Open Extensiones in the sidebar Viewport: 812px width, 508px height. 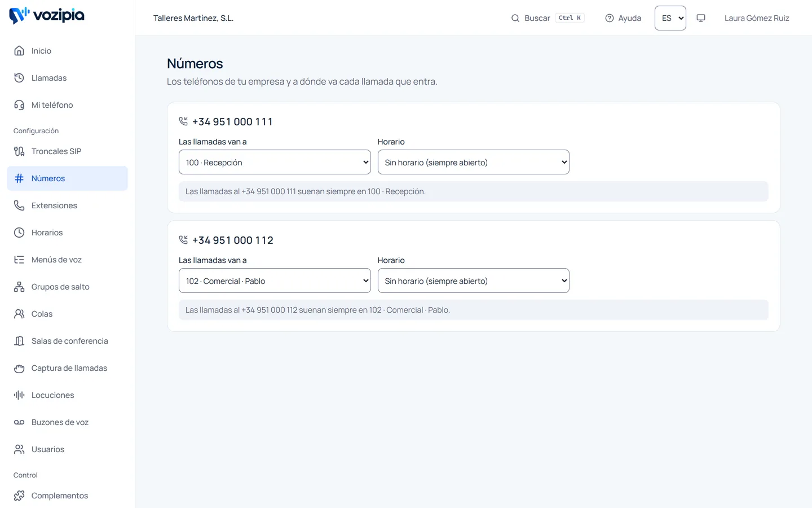pyautogui.click(x=68, y=205)
